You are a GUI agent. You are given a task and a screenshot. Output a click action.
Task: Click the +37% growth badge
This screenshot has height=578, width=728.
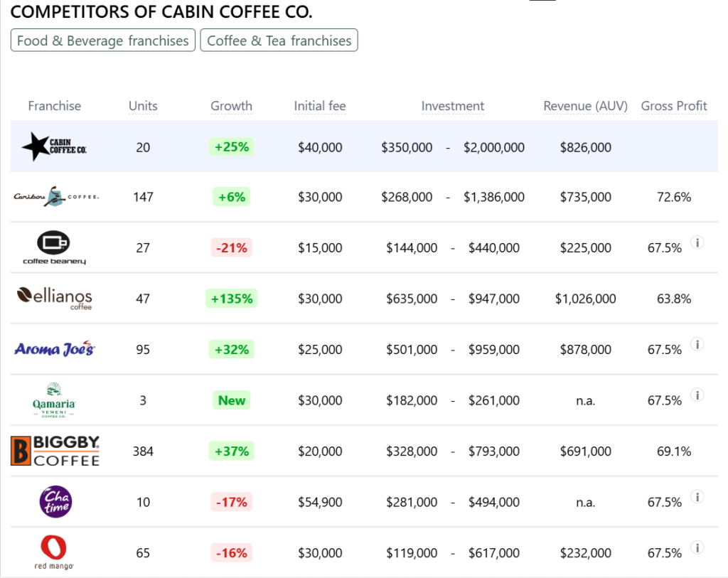(x=231, y=451)
